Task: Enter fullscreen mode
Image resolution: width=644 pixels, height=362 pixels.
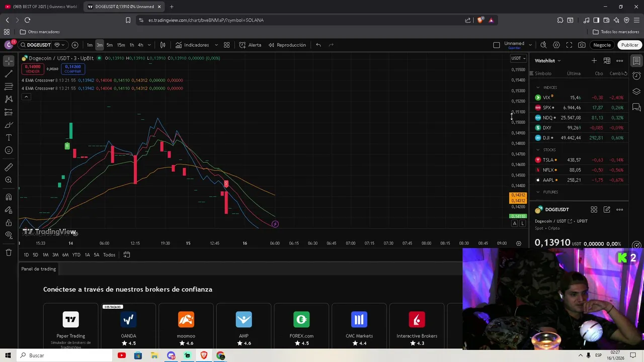Action: coord(569,45)
